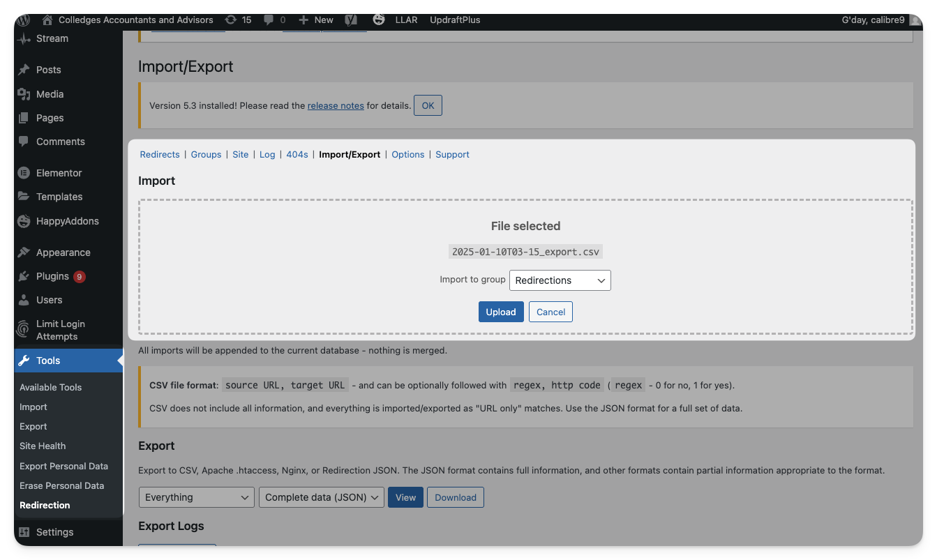Select Site Health in Tools submenu
The image size is (937, 560).
(43, 446)
